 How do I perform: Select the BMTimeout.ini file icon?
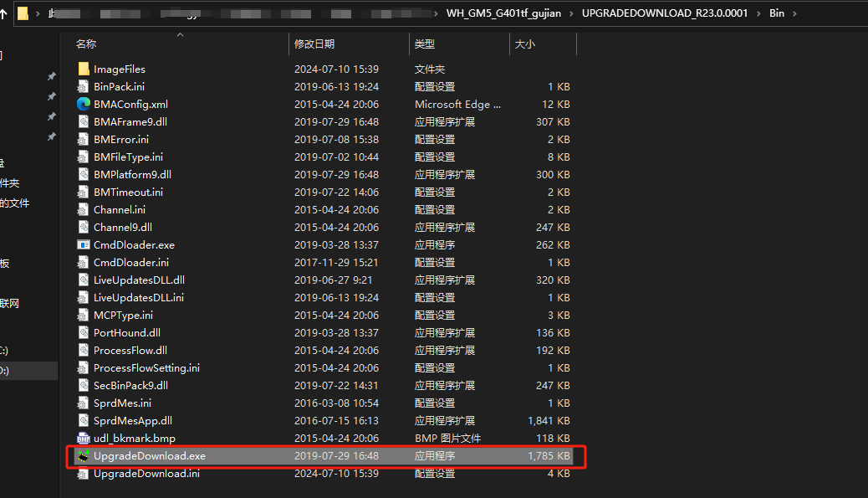[84, 192]
